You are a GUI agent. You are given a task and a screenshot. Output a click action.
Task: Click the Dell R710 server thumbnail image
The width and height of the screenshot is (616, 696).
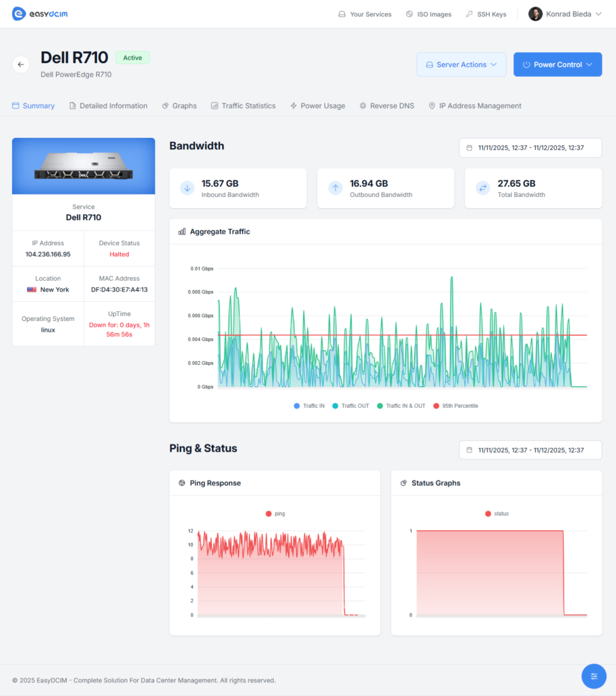[x=83, y=165]
